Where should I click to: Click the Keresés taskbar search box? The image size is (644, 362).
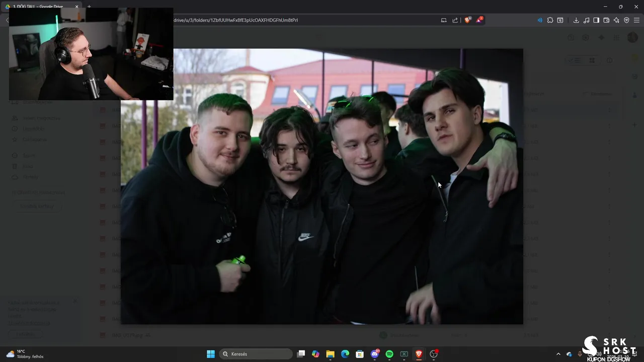[256, 354]
